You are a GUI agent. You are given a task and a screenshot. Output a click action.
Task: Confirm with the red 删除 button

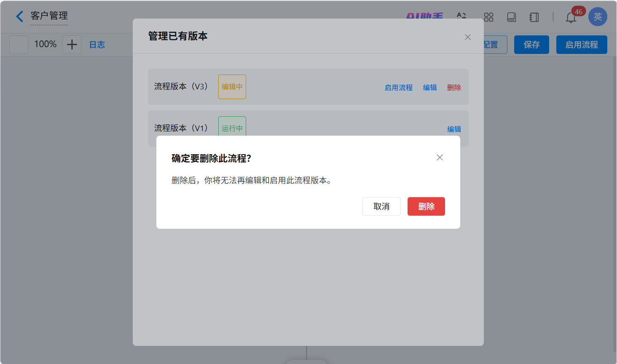tap(426, 206)
